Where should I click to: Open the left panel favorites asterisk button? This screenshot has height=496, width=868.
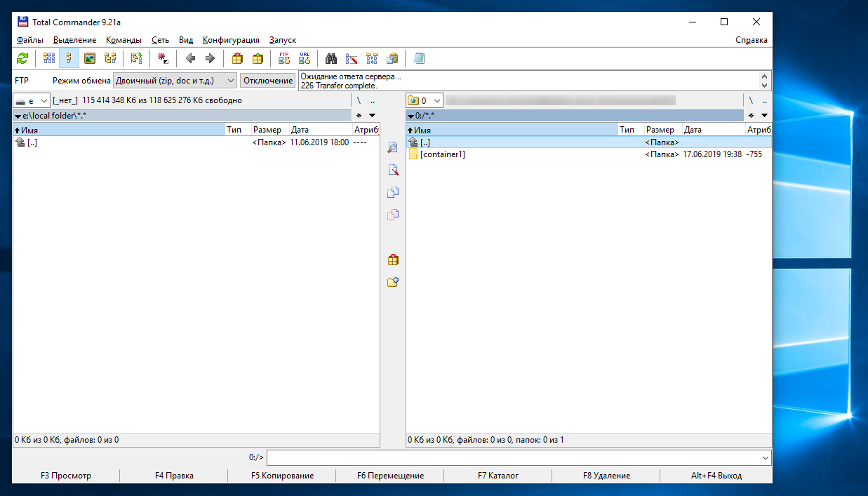(359, 115)
